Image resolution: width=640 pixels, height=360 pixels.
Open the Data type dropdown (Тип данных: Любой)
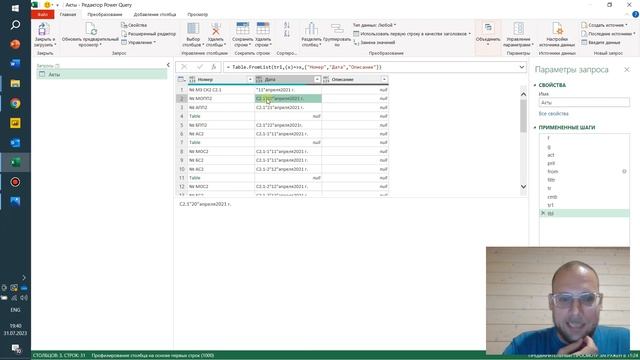coord(374,25)
